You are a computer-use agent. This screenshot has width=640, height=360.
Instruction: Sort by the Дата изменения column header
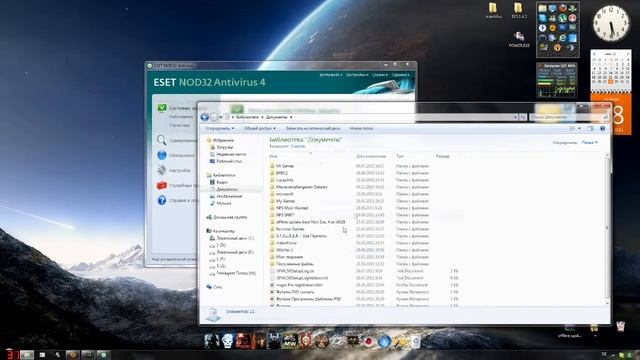[371, 156]
